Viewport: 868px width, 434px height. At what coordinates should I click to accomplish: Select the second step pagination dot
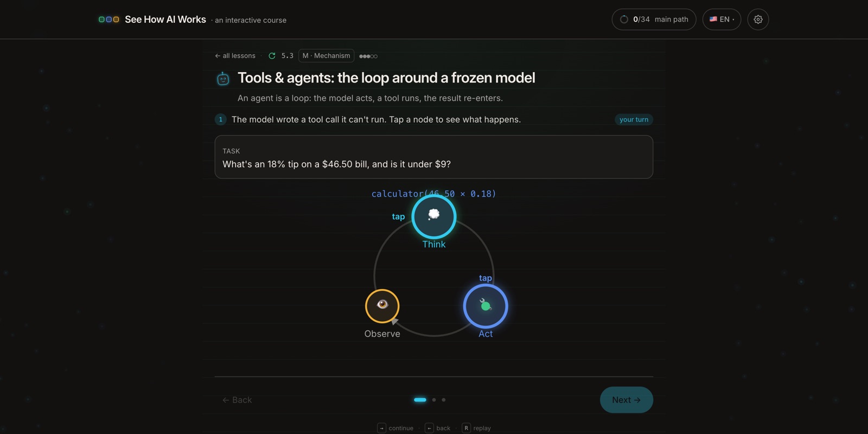coord(434,400)
